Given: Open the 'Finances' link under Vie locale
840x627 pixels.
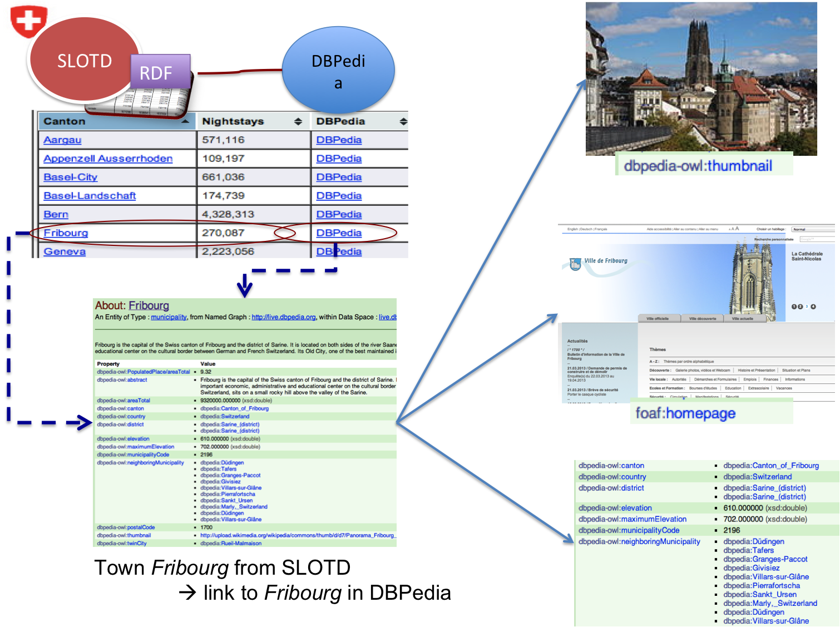Looking at the screenshot, I should (x=771, y=379).
